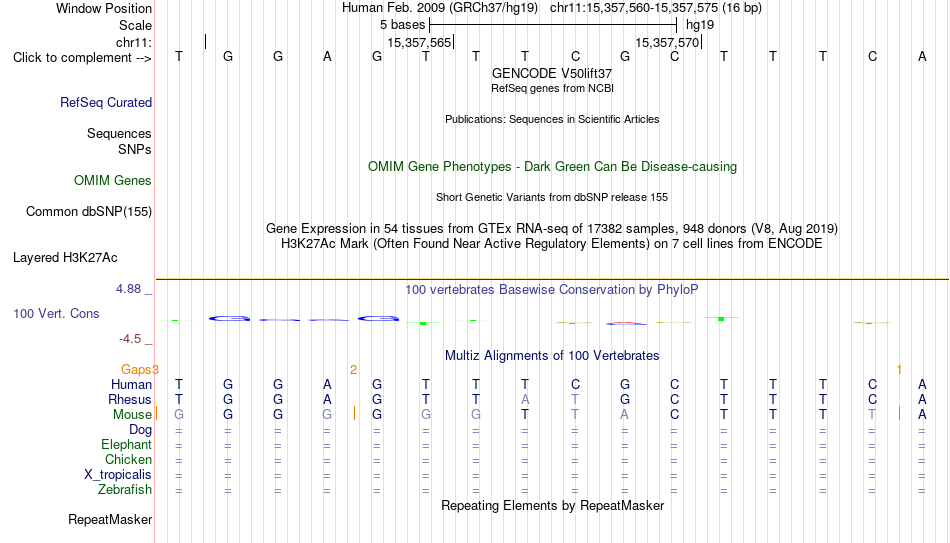
Task: Click the 'chr11:' ruler label
Action: click(x=134, y=42)
